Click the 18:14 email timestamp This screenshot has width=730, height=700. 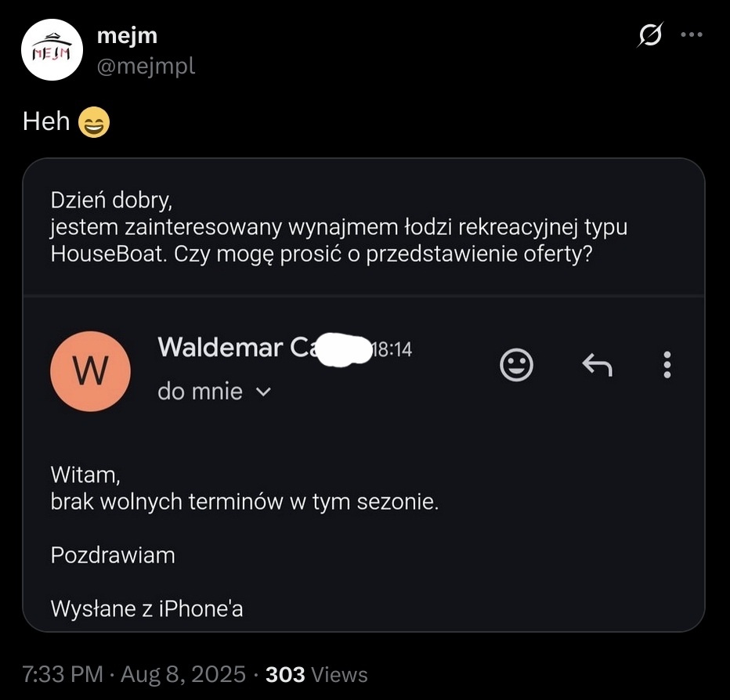click(392, 349)
